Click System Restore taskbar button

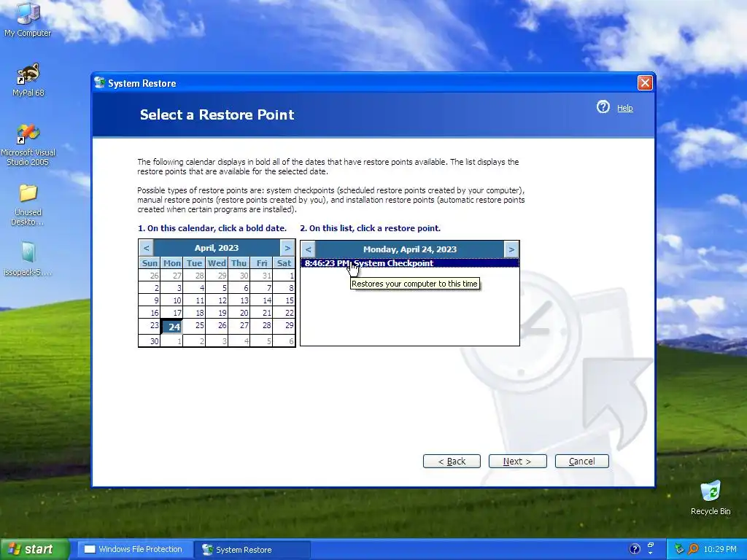[x=252, y=549]
